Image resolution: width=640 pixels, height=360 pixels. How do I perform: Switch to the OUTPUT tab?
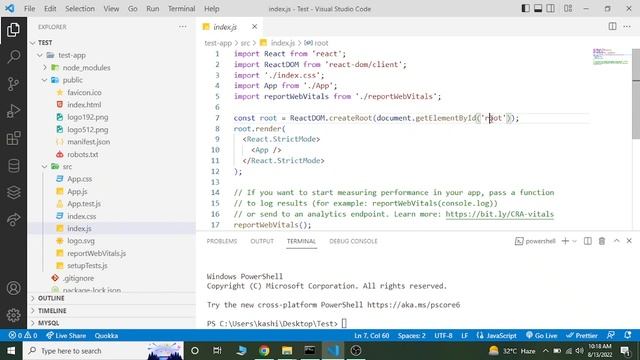coord(262,241)
